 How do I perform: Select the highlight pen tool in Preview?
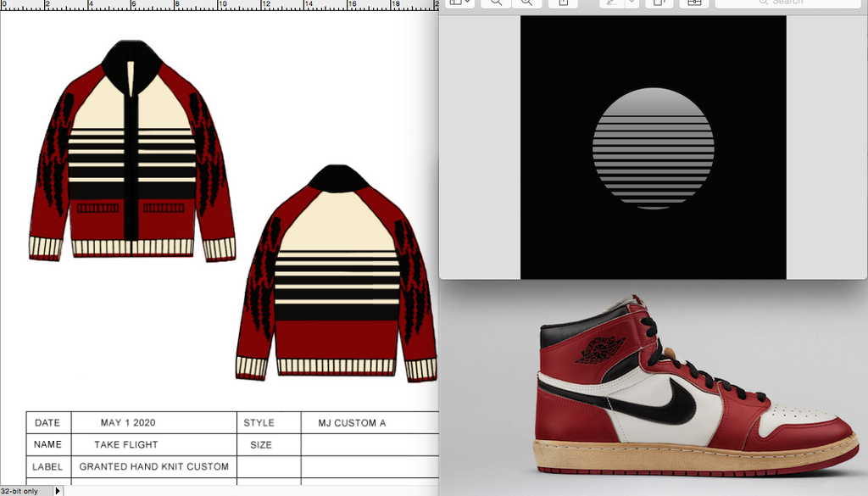tap(612, 3)
